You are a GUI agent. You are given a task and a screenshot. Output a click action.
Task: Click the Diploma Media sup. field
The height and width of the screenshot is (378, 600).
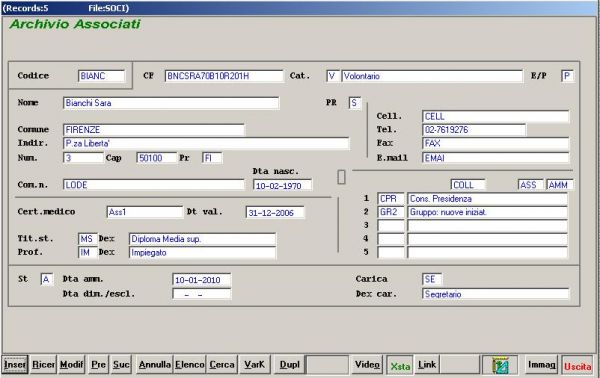click(202, 239)
